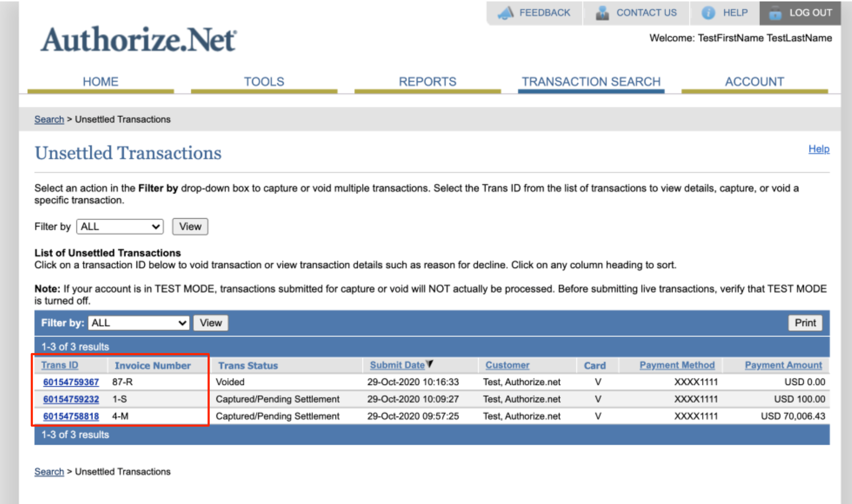Click invoice number 87-R
This screenshot has height=504, width=852.
(122, 382)
